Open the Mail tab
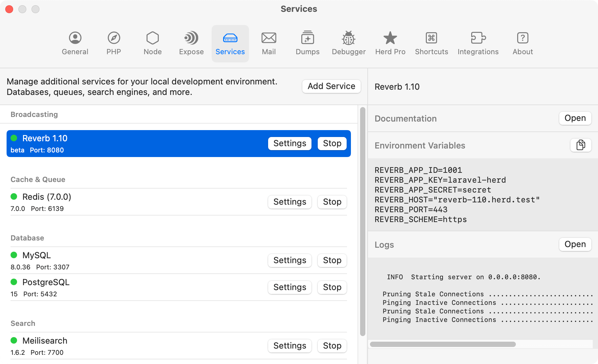 pyautogui.click(x=269, y=43)
